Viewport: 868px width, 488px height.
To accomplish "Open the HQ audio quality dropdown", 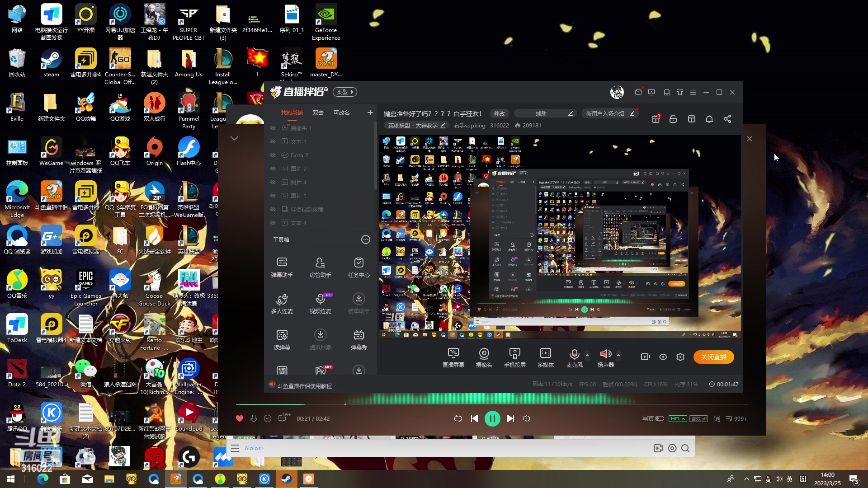I will 678,418.
